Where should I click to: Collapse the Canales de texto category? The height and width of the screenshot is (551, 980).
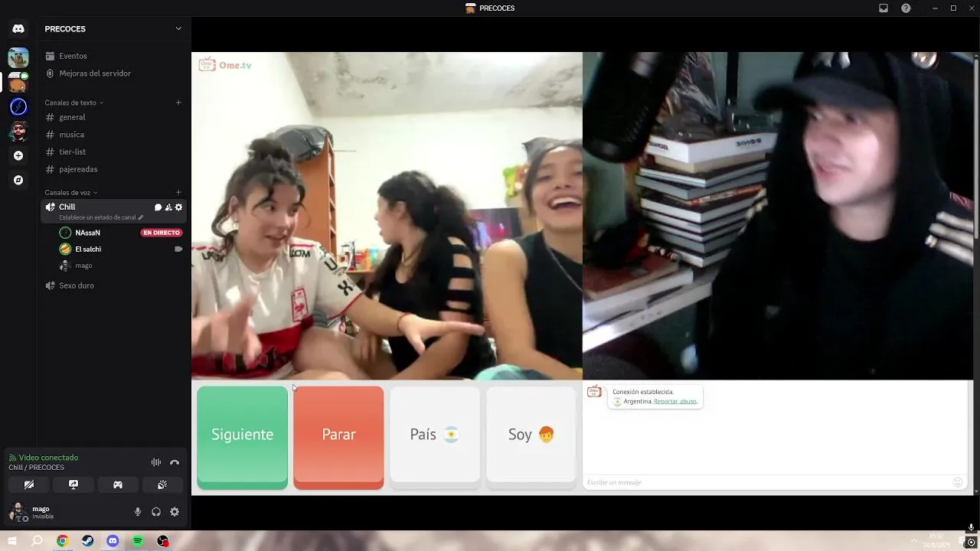click(x=73, y=103)
